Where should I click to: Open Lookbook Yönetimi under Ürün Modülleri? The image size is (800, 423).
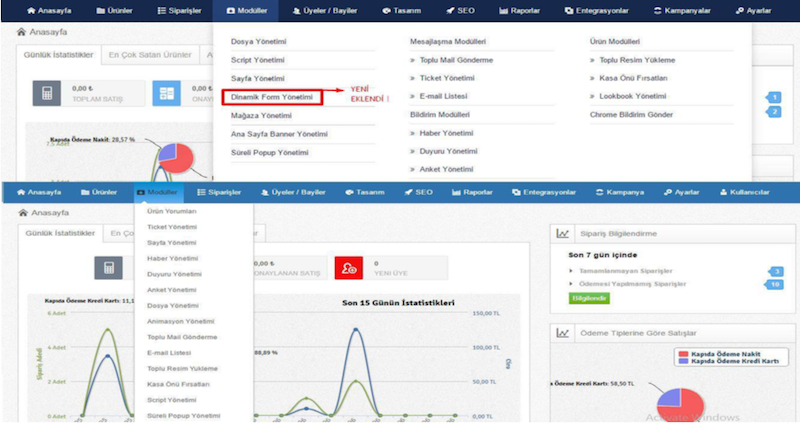tap(633, 96)
